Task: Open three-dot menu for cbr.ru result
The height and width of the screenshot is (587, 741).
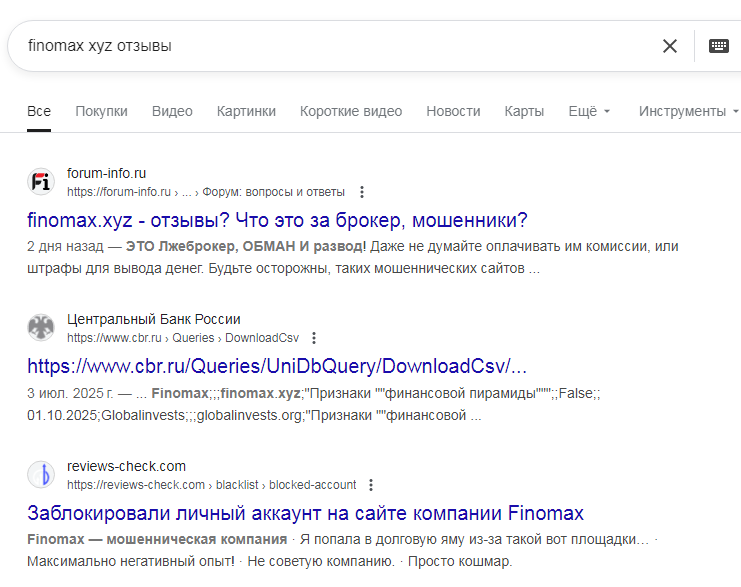Action: point(315,338)
